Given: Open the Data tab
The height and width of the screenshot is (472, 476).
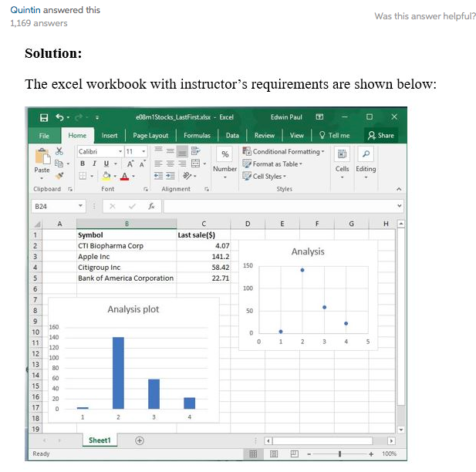Looking at the screenshot, I should [232, 136].
